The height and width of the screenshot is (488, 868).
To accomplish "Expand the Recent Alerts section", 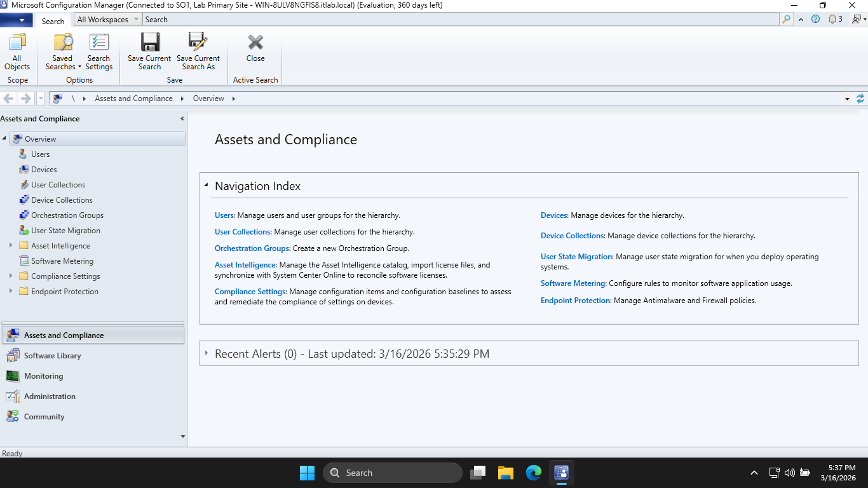I will click(207, 353).
